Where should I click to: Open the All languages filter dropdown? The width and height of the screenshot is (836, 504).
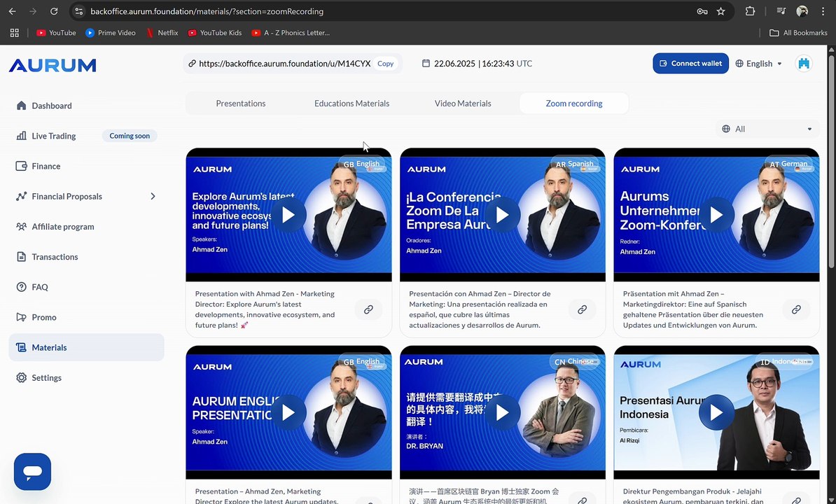[x=767, y=129]
